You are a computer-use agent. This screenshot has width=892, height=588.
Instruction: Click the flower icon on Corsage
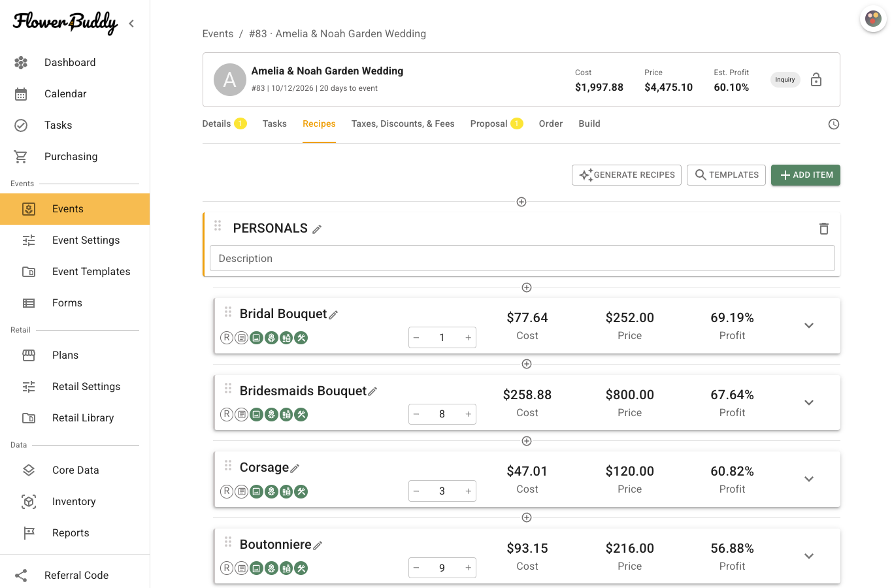271,491
